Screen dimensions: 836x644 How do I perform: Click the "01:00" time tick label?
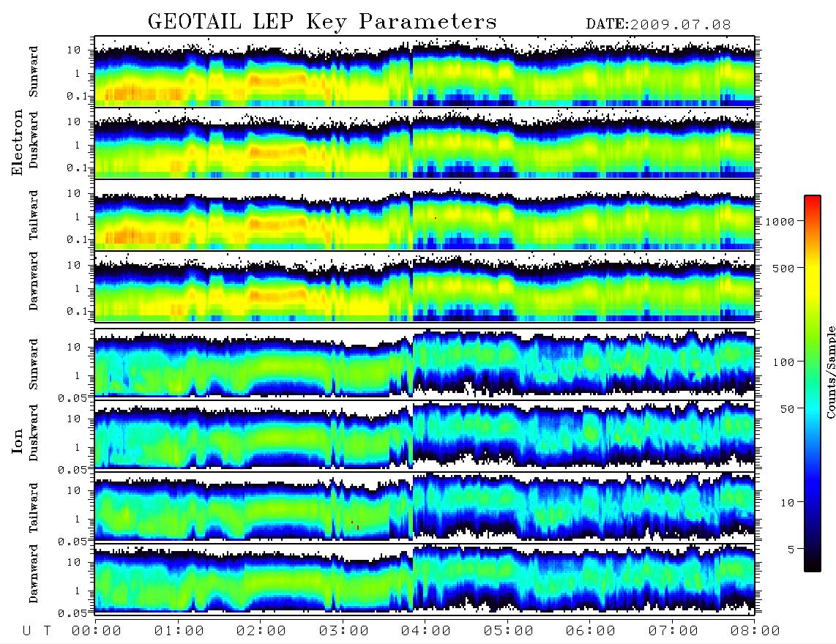point(179,631)
